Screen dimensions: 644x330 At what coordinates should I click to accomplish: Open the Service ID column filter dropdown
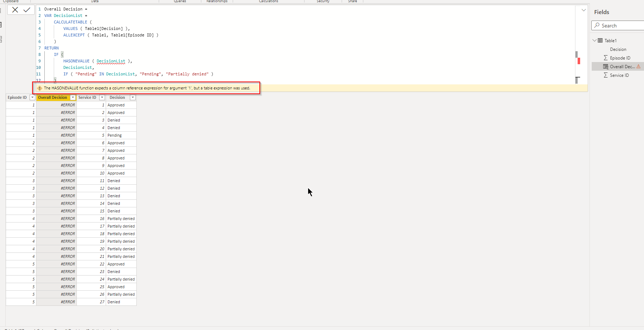coord(102,97)
